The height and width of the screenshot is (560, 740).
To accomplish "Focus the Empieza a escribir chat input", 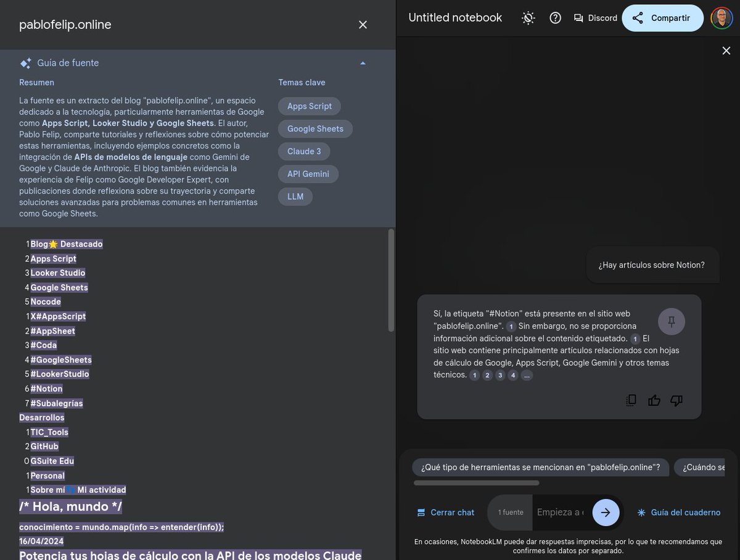I will click(x=560, y=513).
